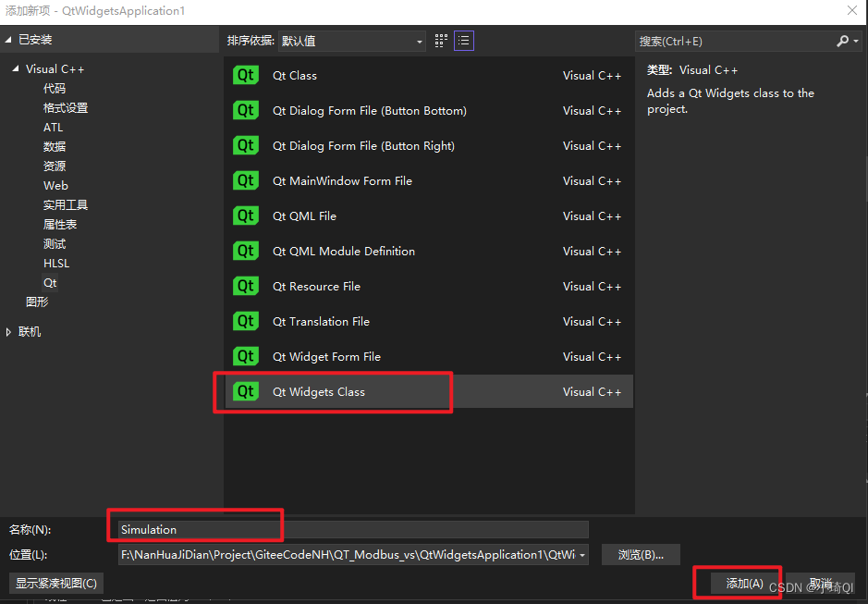Click the 显示紧凑视图(C) button

pyautogui.click(x=56, y=584)
